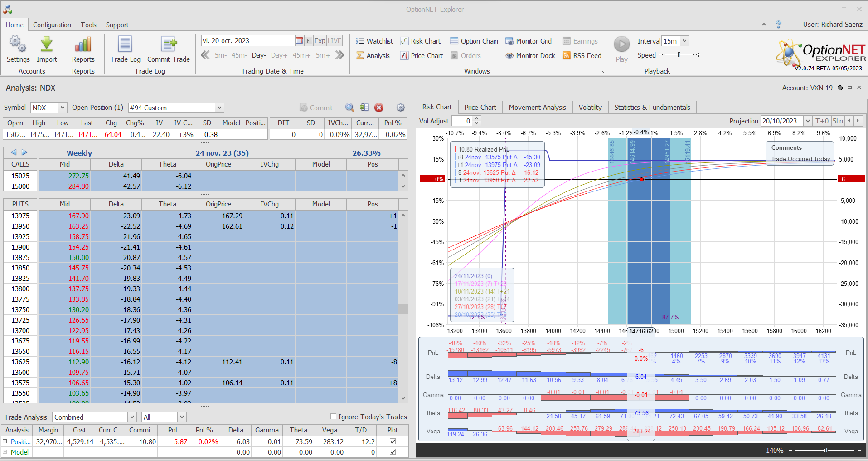Switch to the Movement Analysis tab

[537, 108]
